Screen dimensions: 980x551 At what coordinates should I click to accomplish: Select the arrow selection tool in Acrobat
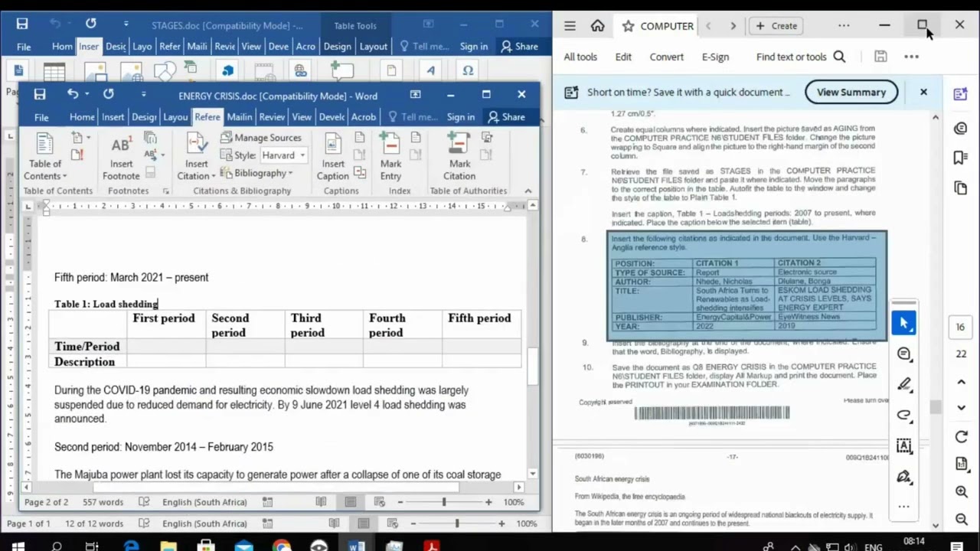point(903,323)
